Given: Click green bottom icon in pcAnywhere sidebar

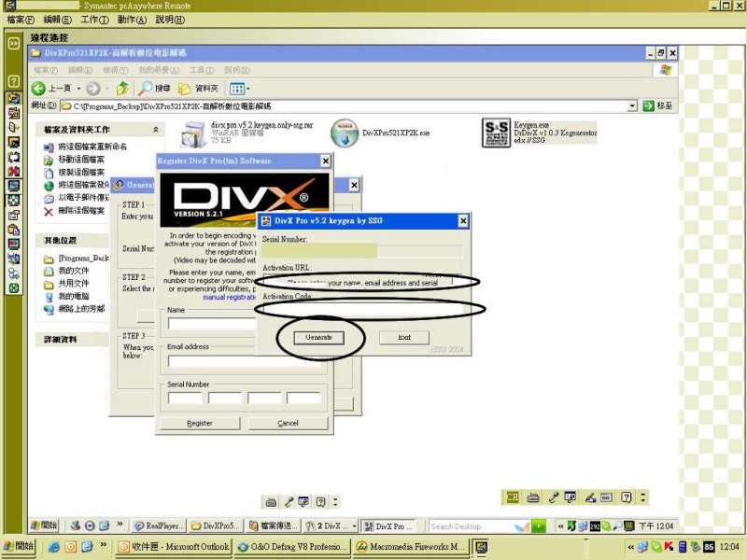Looking at the screenshot, I should click(x=14, y=287).
